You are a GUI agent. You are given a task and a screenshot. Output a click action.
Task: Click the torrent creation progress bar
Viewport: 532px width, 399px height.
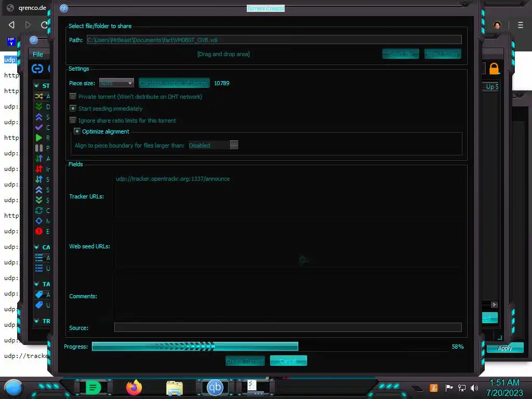[x=270, y=347]
